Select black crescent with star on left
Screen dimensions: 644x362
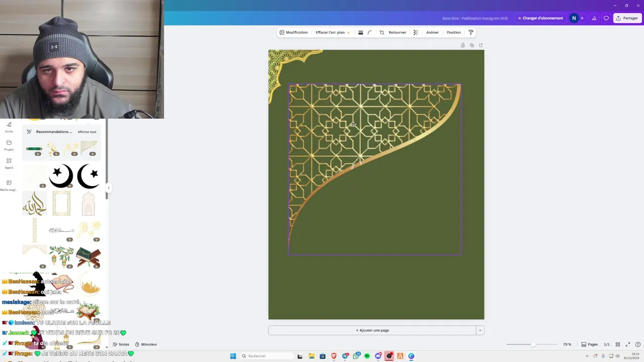61,175
